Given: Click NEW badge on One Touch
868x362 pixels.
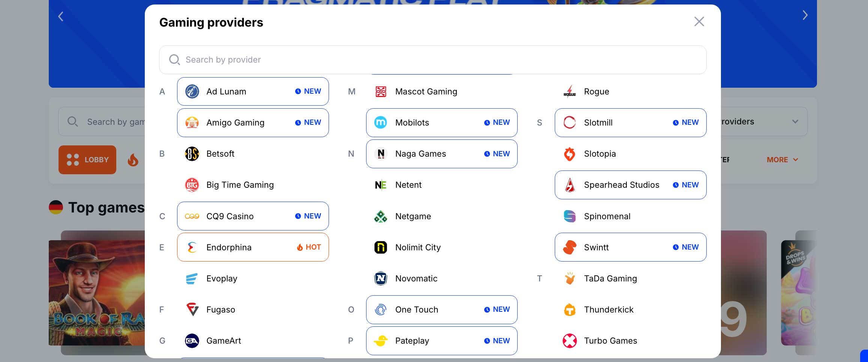Looking at the screenshot, I should click(497, 310).
